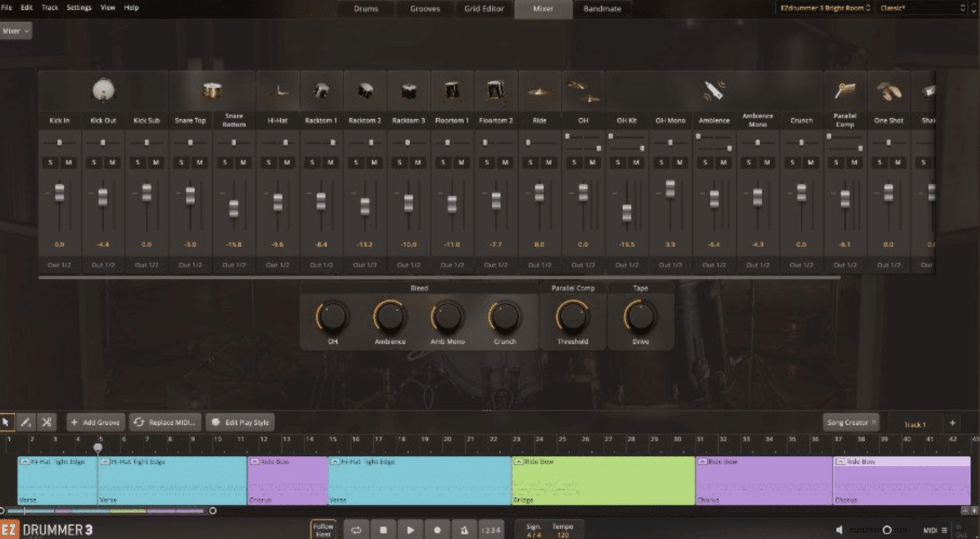Screen dimensions: 980x539
Task: Change Ride channel output routing
Action: click(x=539, y=265)
